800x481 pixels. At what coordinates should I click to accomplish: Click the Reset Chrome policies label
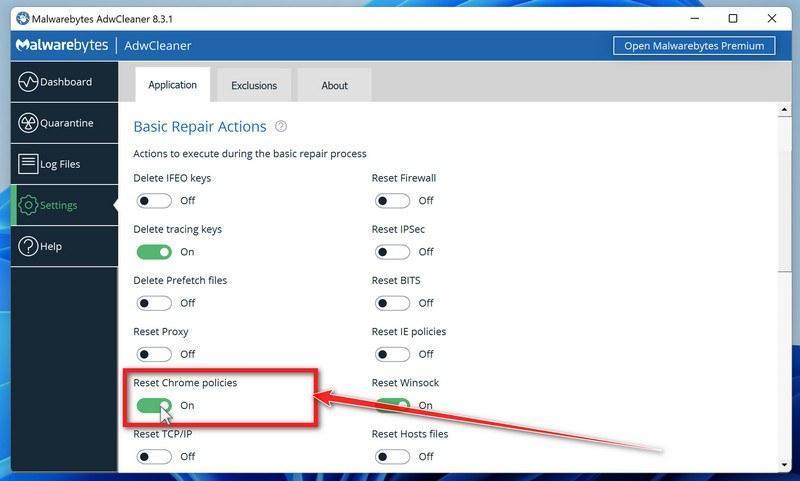coord(185,383)
